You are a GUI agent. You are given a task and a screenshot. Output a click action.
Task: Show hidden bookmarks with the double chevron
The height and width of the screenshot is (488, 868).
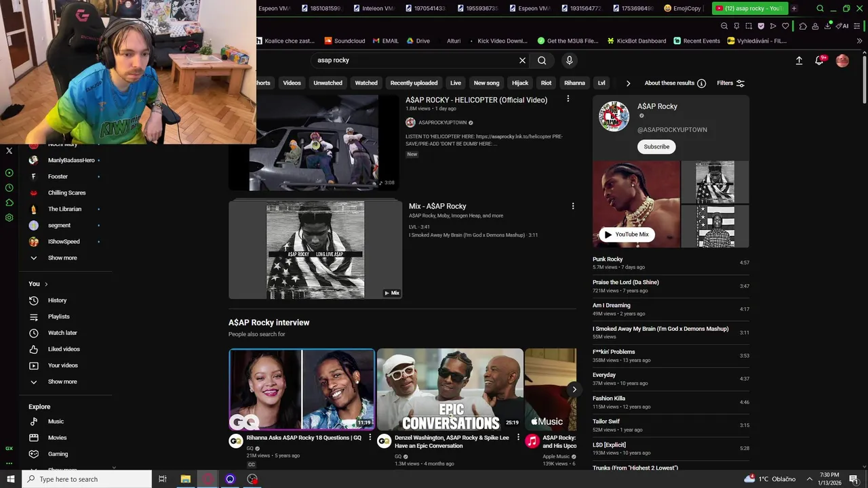860,41
